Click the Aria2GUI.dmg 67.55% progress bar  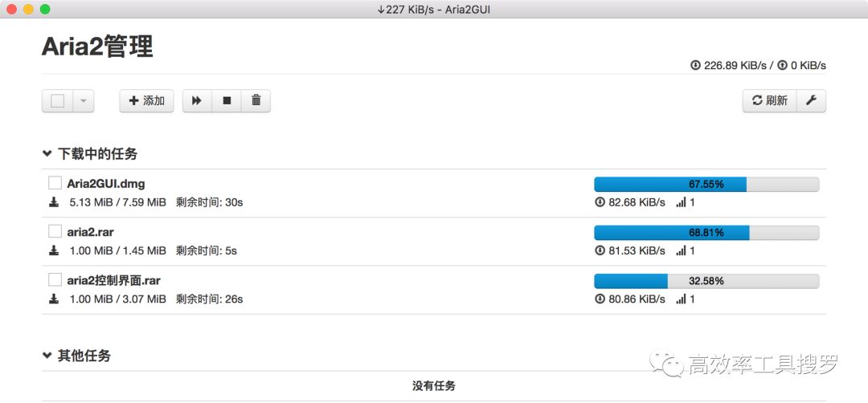click(706, 184)
